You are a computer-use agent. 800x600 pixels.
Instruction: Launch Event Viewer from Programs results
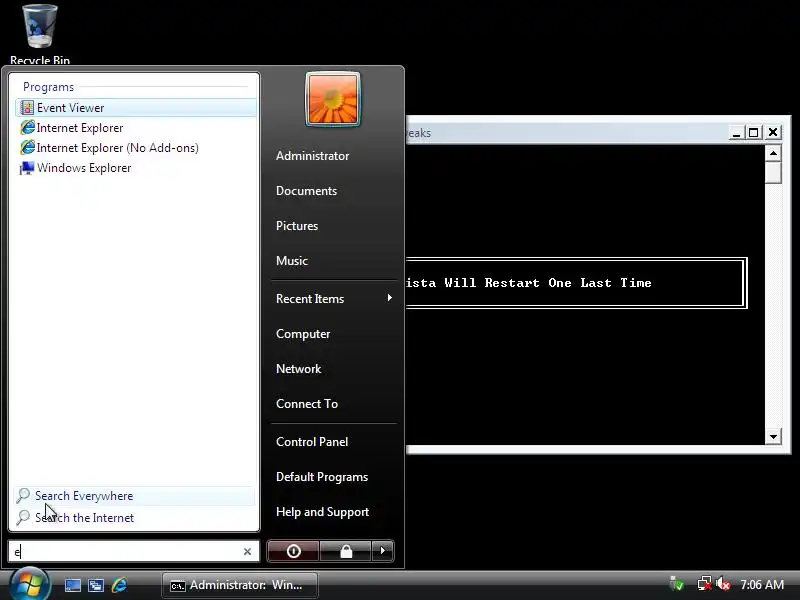(136, 108)
